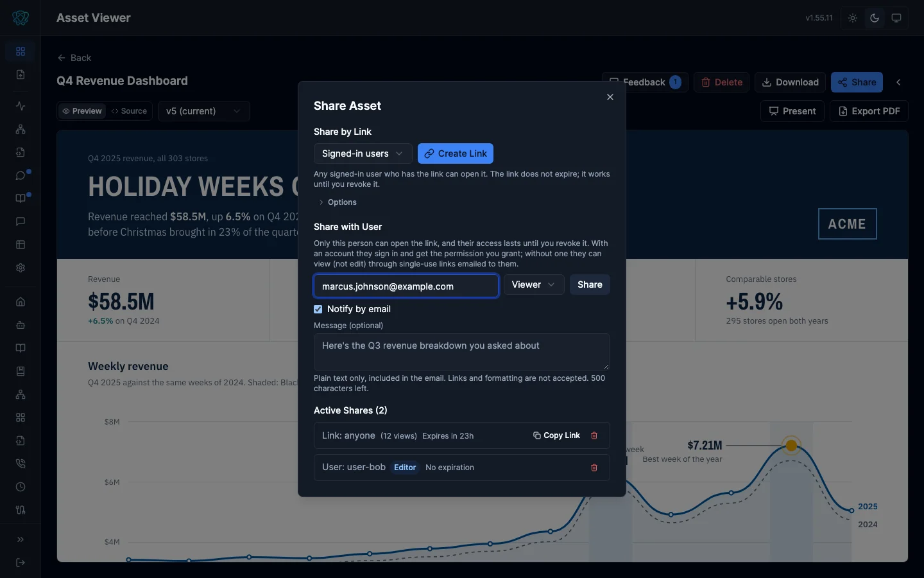Click the Export PDF button
The image size is (924, 578).
point(869,111)
